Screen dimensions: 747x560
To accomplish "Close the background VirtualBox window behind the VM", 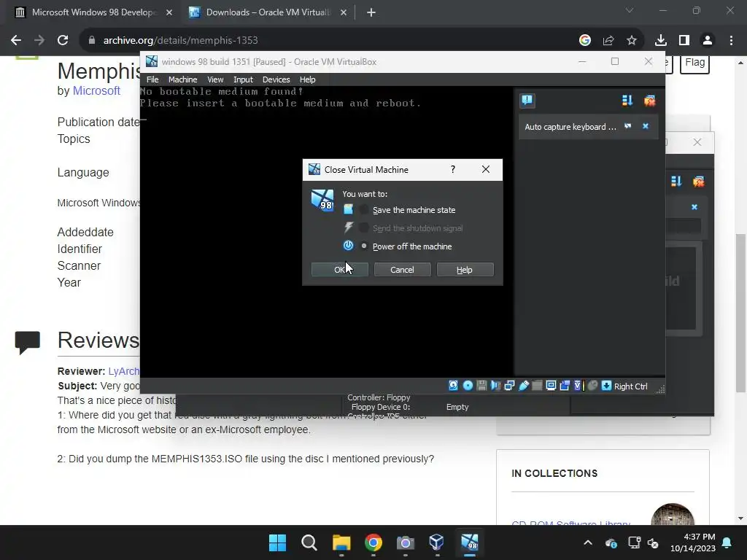I will point(697,142).
